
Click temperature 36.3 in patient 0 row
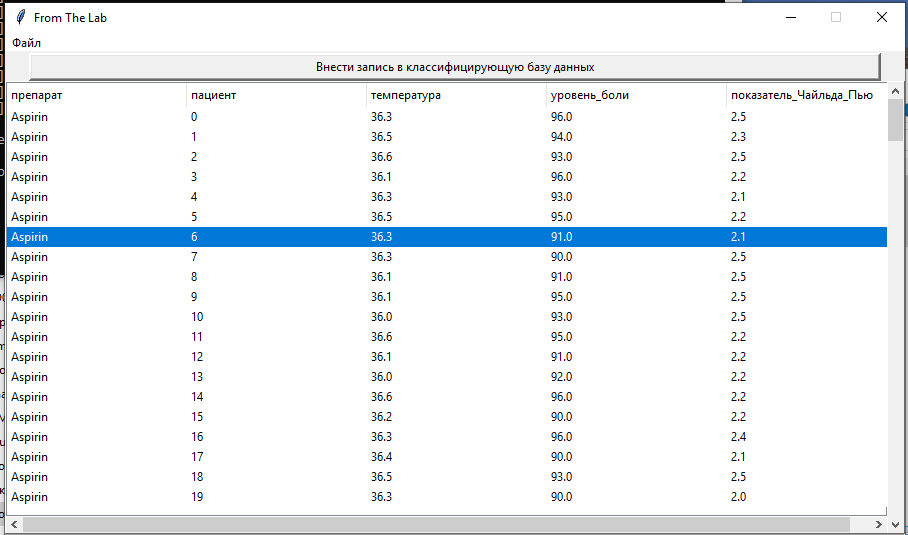382,117
